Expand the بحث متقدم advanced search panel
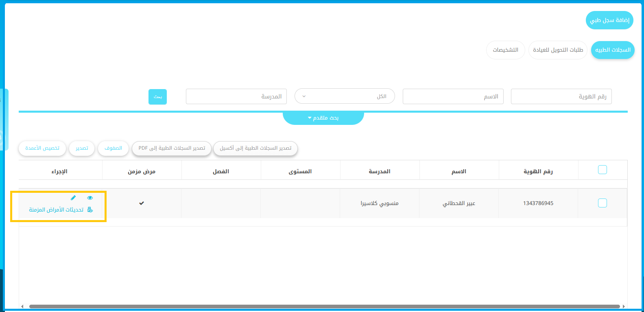Image resolution: width=644 pixels, height=312 pixels. [x=323, y=118]
